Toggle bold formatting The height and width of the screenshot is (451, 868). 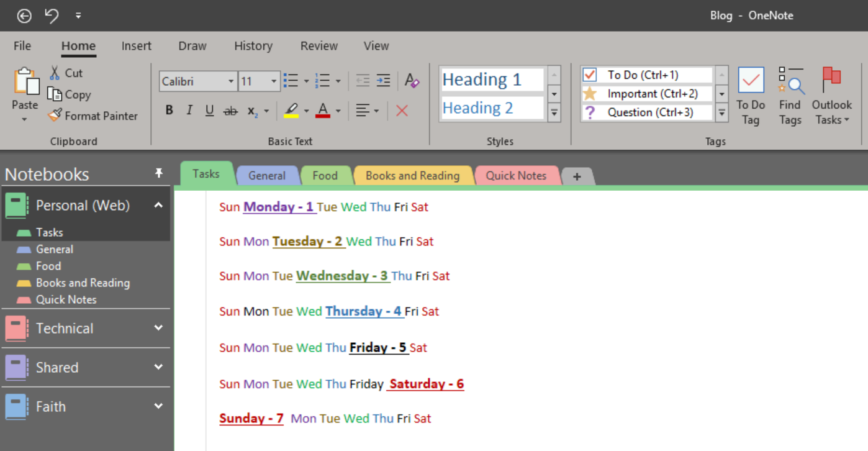pos(169,110)
